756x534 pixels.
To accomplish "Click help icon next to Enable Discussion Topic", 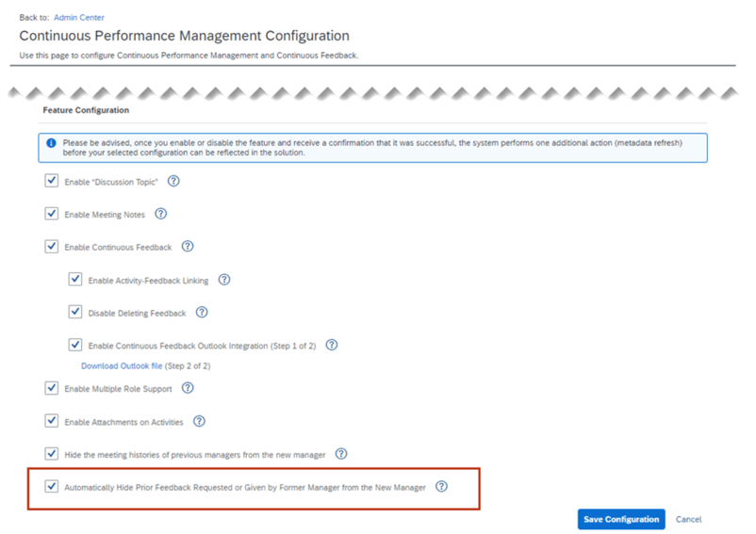I will click(x=173, y=182).
